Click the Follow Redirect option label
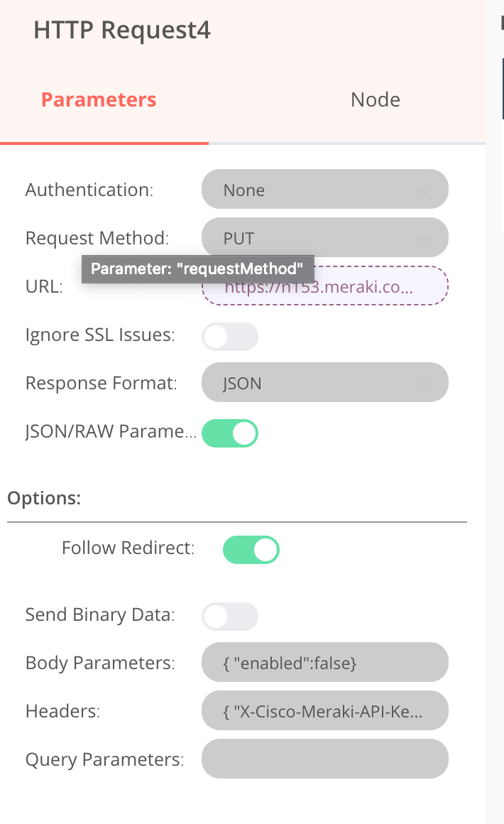 (128, 548)
